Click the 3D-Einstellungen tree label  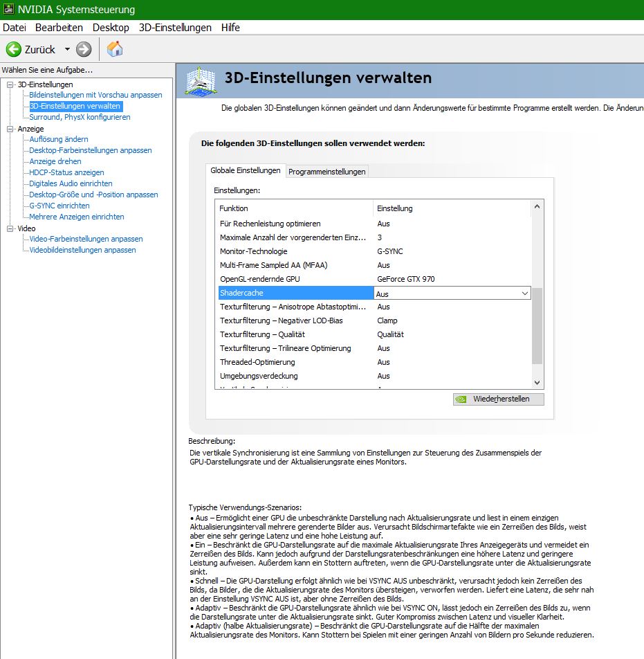tap(45, 84)
